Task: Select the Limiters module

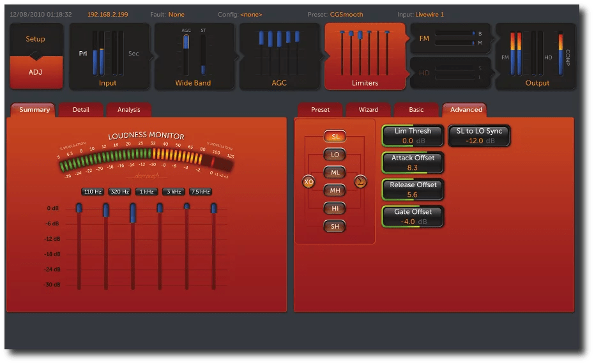Action: tap(365, 56)
